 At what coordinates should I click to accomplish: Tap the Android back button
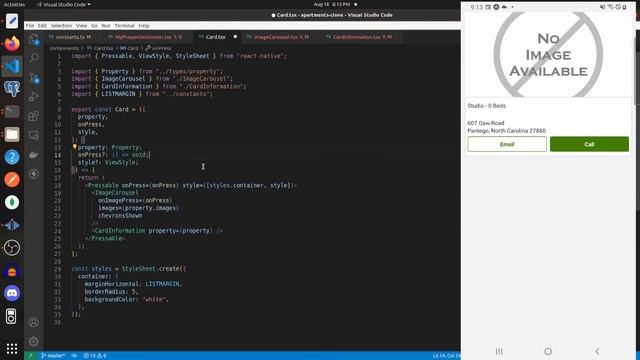(597, 351)
